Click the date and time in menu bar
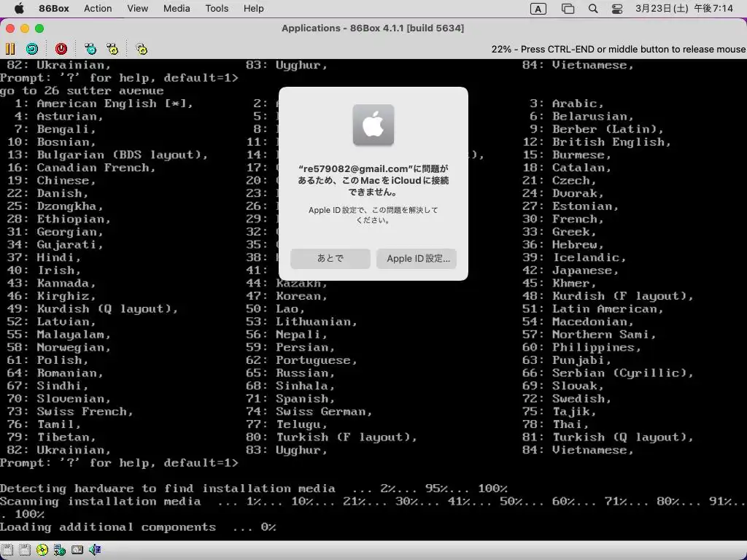The height and width of the screenshot is (560, 747). click(684, 9)
